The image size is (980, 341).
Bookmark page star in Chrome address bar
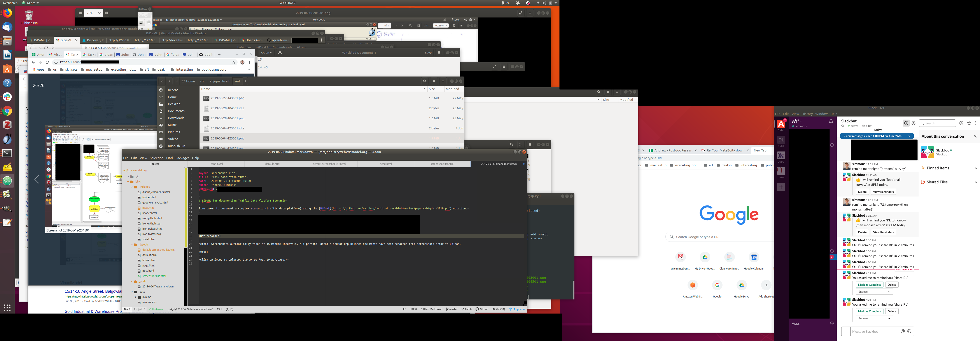pos(234,62)
